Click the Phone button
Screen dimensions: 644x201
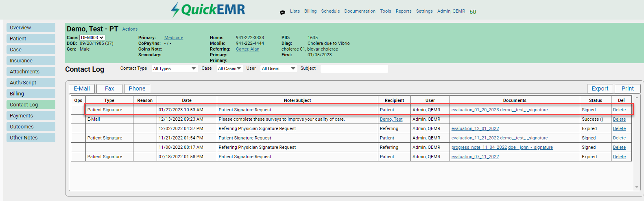tap(137, 88)
